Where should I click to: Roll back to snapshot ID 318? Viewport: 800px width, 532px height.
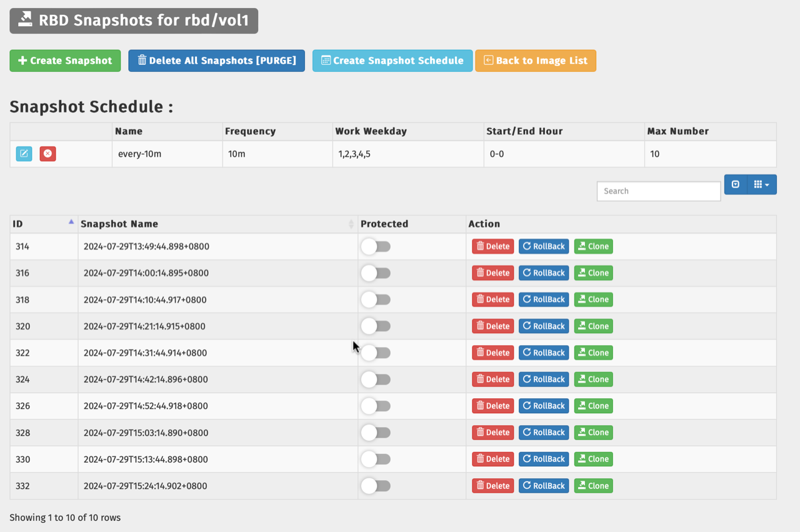pyautogui.click(x=544, y=299)
